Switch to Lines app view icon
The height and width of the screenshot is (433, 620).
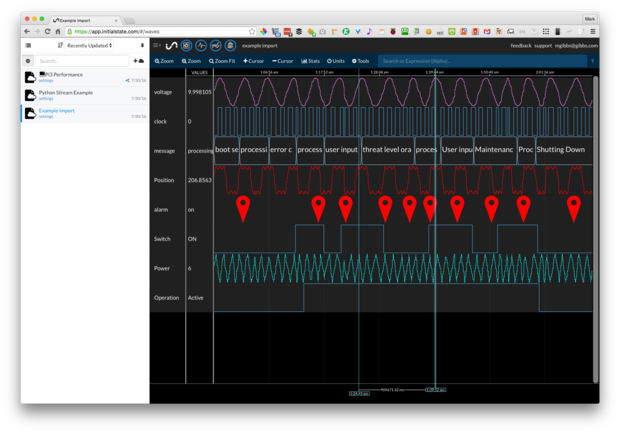coord(215,46)
